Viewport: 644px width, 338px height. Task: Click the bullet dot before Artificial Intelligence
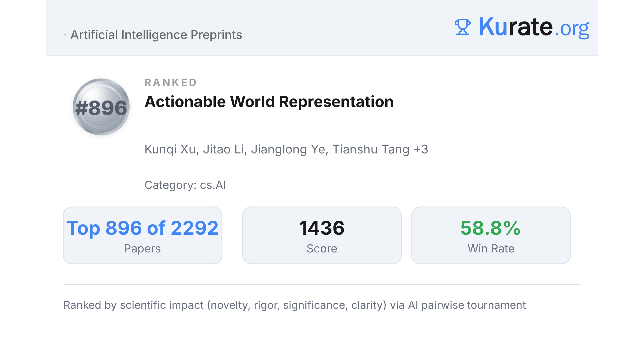pos(65,35)
